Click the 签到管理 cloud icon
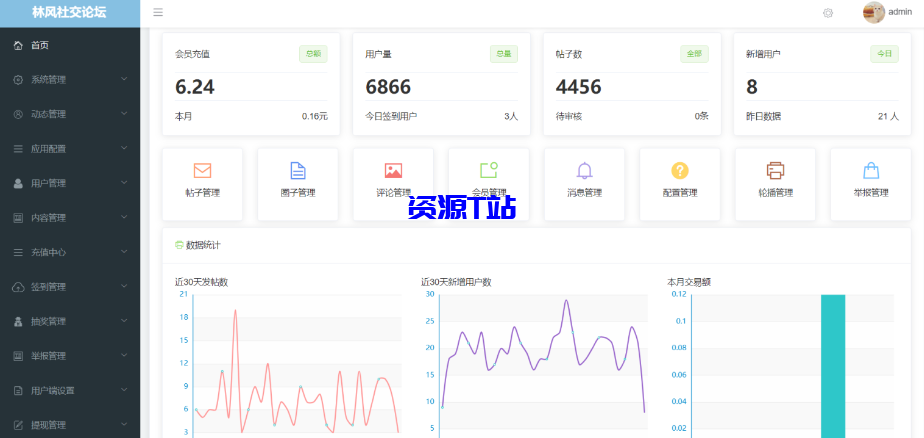924x438 pixels. click(x=18, y=287)
